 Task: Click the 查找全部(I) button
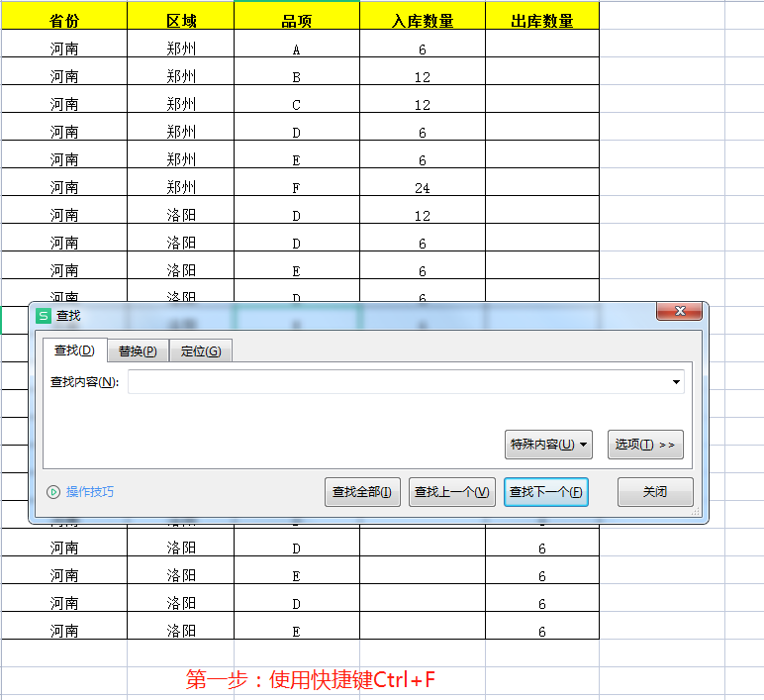click(362, 492)
